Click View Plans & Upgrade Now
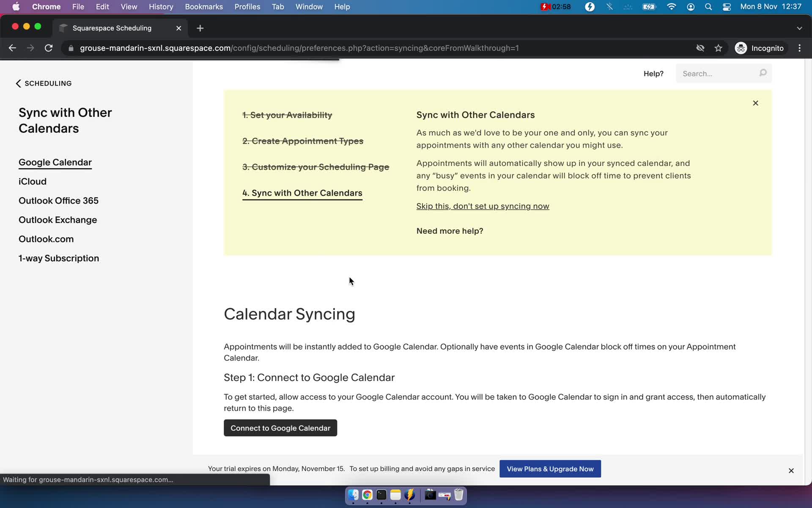This screenshot has height=508, width=812. coord(550,469)
